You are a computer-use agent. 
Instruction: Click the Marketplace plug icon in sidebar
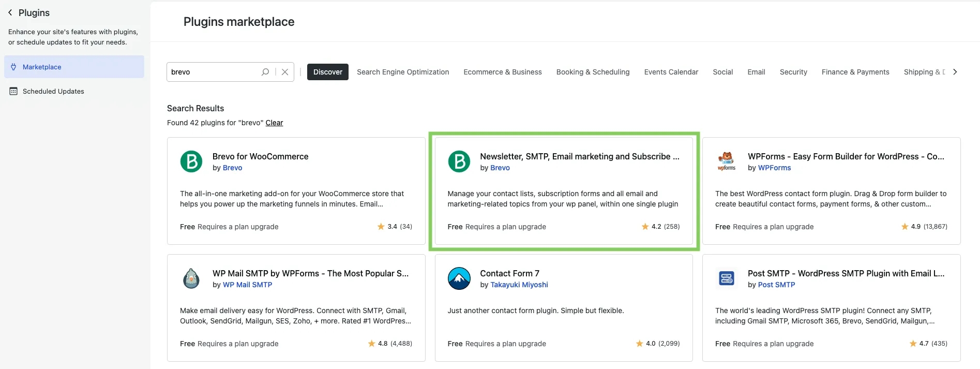coord(13,67)
